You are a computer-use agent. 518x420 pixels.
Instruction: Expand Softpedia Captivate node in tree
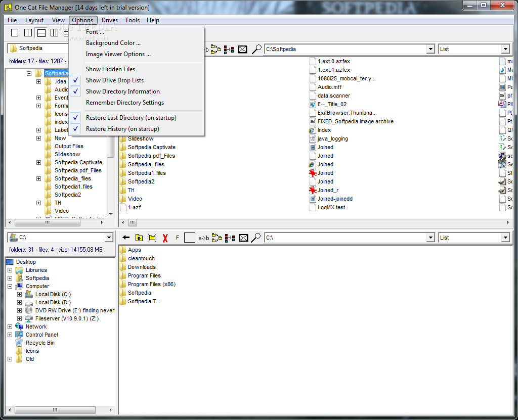point(38,162)
